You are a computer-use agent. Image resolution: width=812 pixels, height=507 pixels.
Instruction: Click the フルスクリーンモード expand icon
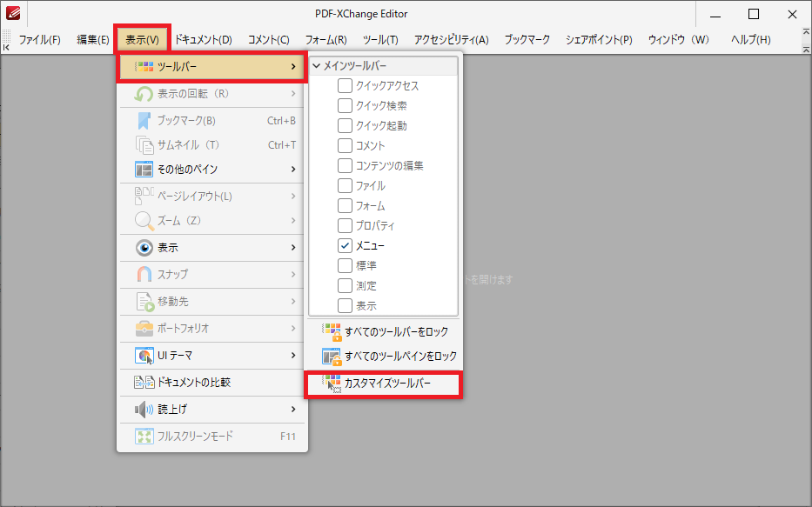(144, 436)
